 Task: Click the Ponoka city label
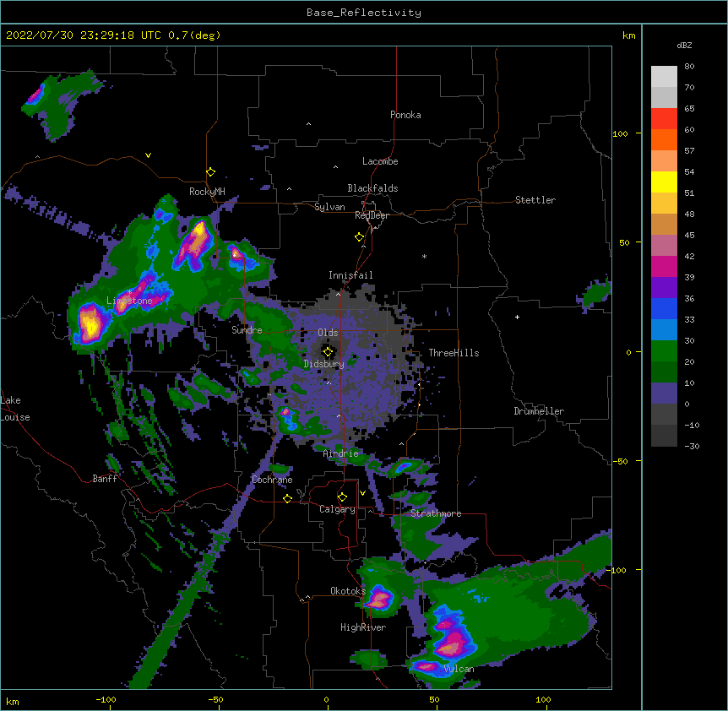click(405, 115)
